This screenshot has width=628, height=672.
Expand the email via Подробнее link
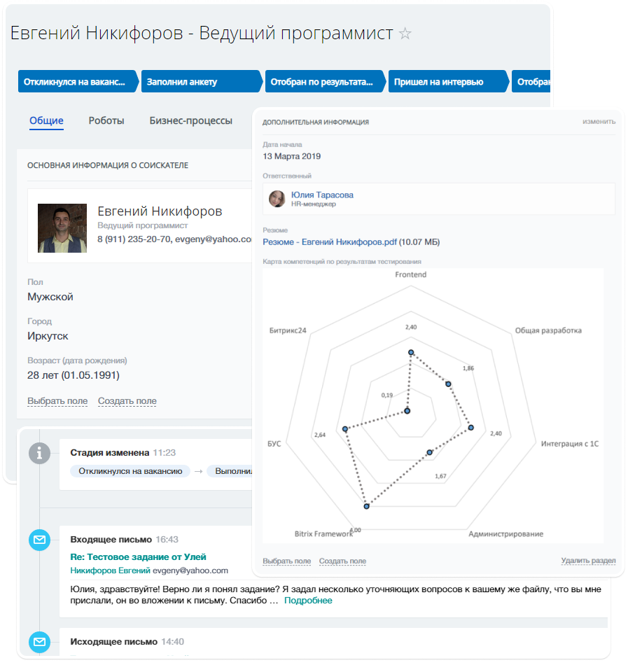[x=308, y=601]
